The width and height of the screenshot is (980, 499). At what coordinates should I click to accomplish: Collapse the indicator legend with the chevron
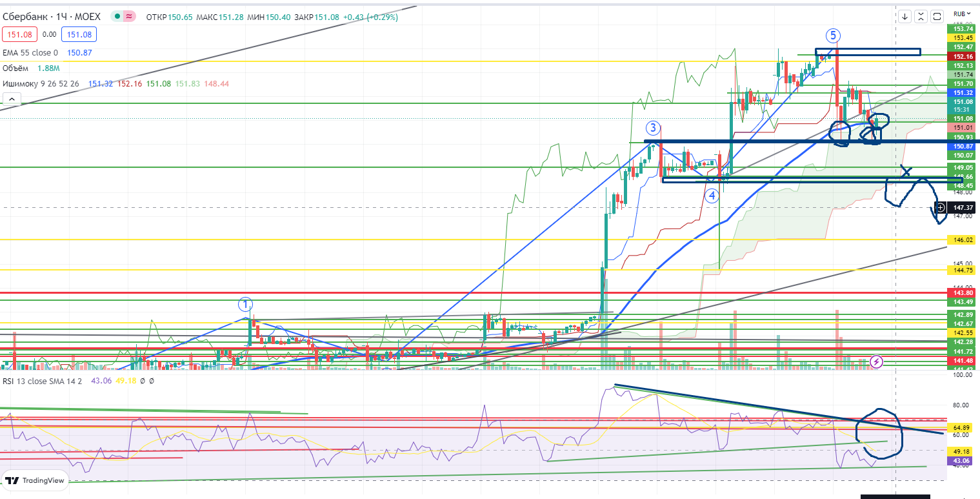click(x=12, y=99)
